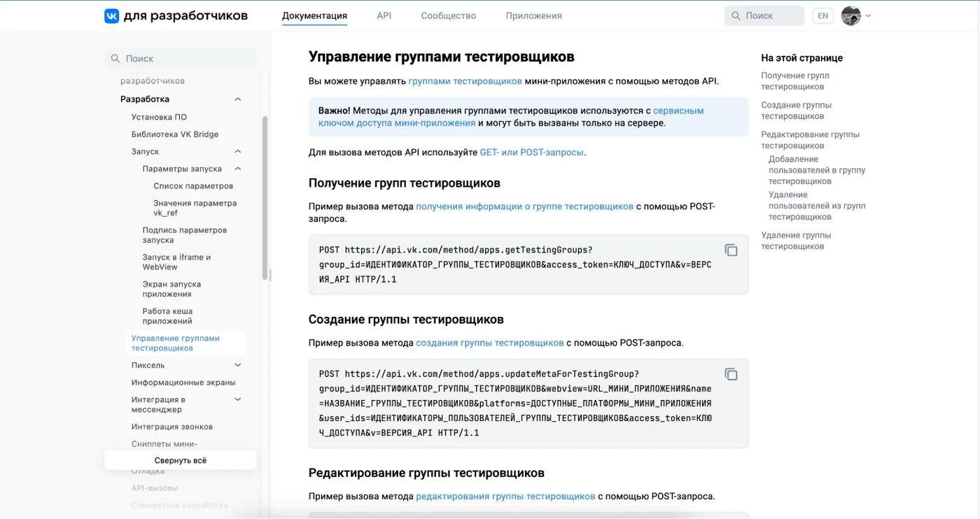Jump to Удаление группы тестировщиков in page contents
The image size is (980, 519).
(797, 241)
